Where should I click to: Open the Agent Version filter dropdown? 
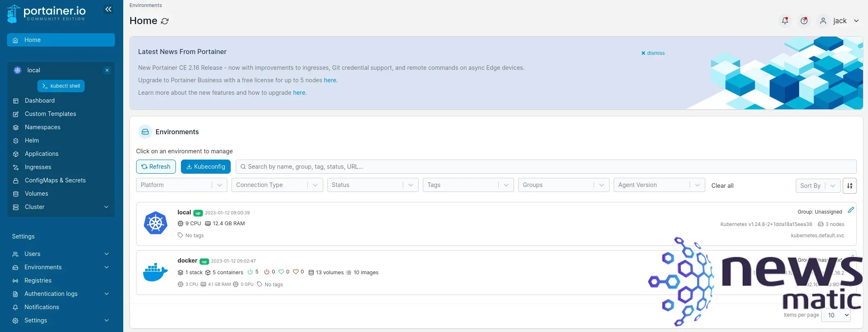tap(659, 185)
